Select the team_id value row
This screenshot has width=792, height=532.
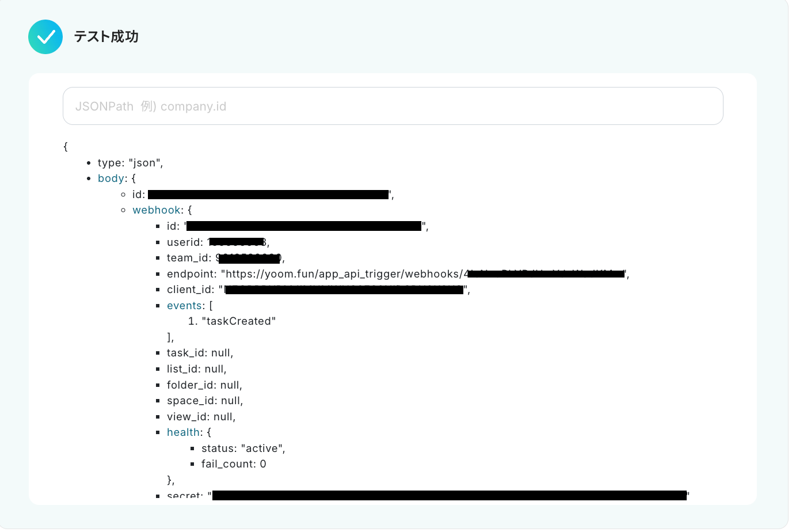coord(225,258)
